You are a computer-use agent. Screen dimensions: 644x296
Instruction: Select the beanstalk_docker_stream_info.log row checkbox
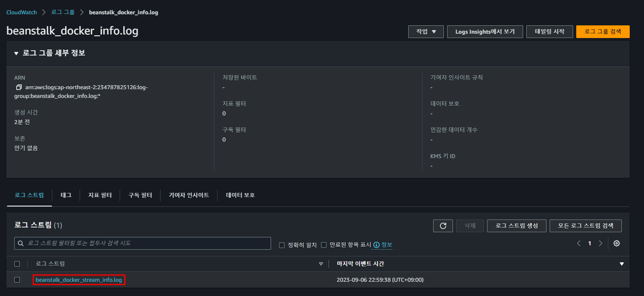(x=17, y=280)
